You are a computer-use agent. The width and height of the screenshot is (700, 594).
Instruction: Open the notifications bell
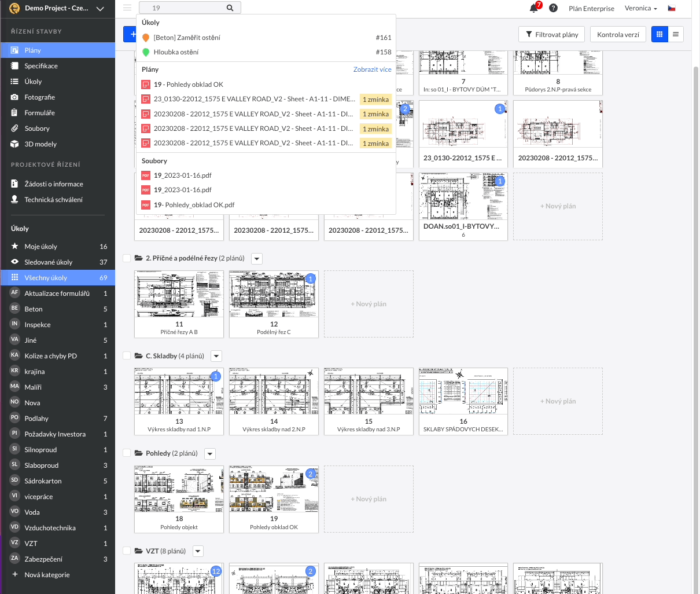[x=533, y=8]
